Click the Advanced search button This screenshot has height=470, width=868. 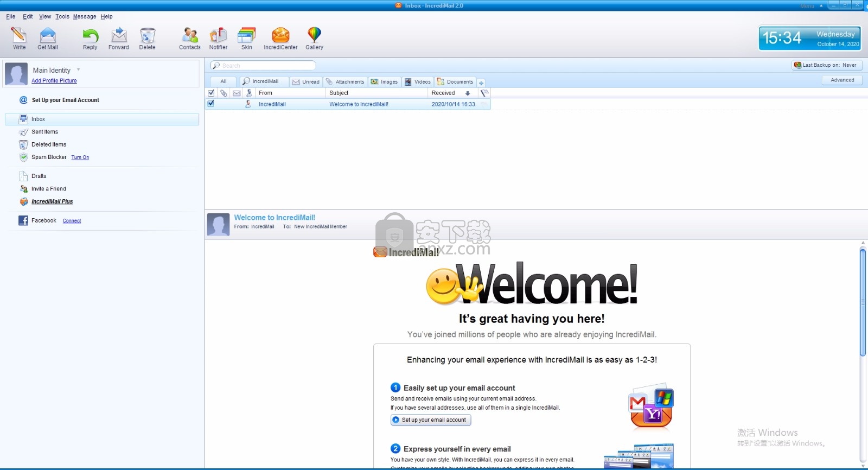[843, 80]
